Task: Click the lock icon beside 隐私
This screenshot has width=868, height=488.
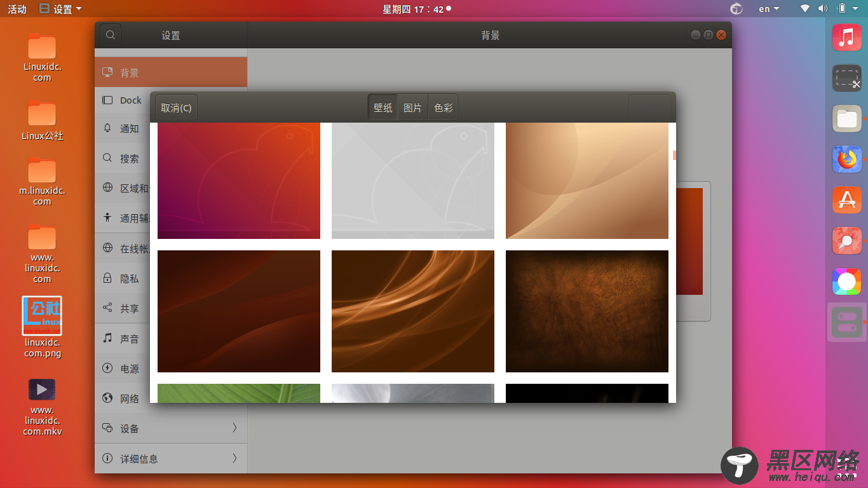Action: click(x=107, y=278)
